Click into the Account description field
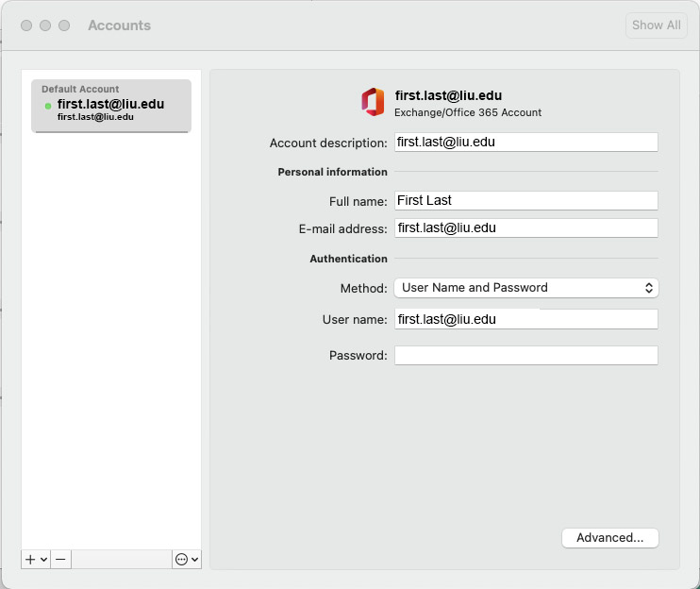700x589 pixels. pos(525,143)
